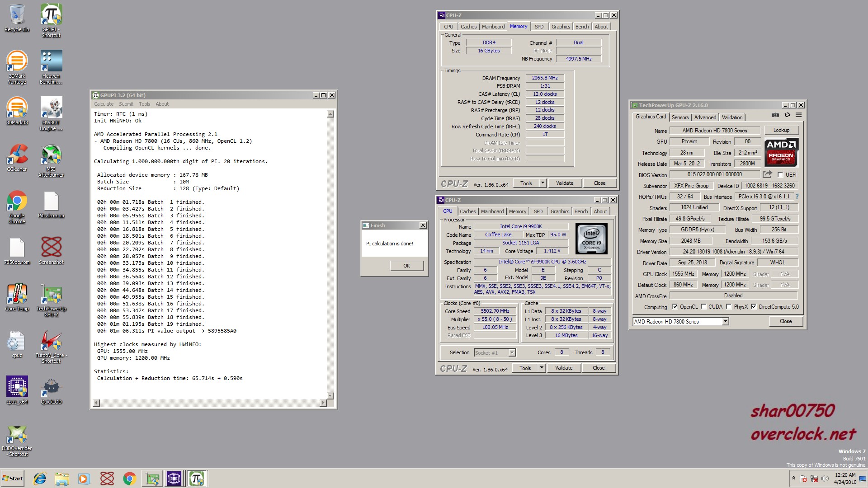
Task: Open CCleaner desktop icon
Action: [x=17, y=158]
